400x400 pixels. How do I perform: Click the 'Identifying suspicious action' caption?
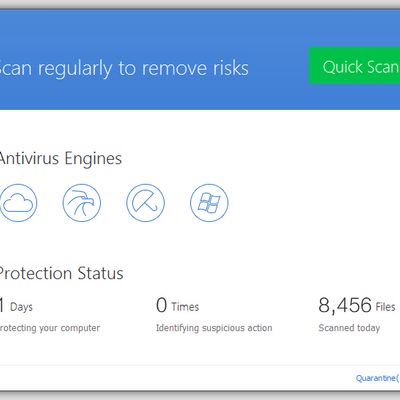pos(214,328)
